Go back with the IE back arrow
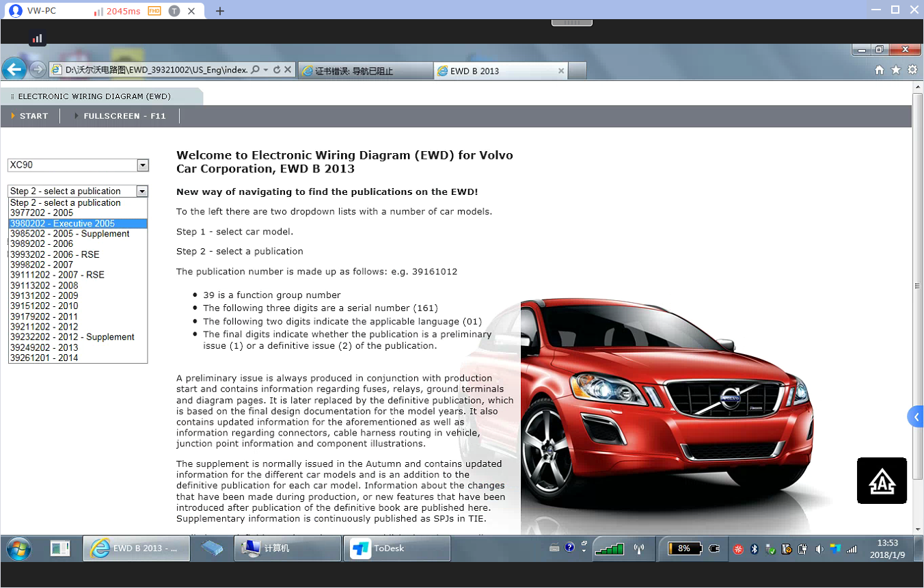This screenshot has height=588, width=924. tap(14, 69)
